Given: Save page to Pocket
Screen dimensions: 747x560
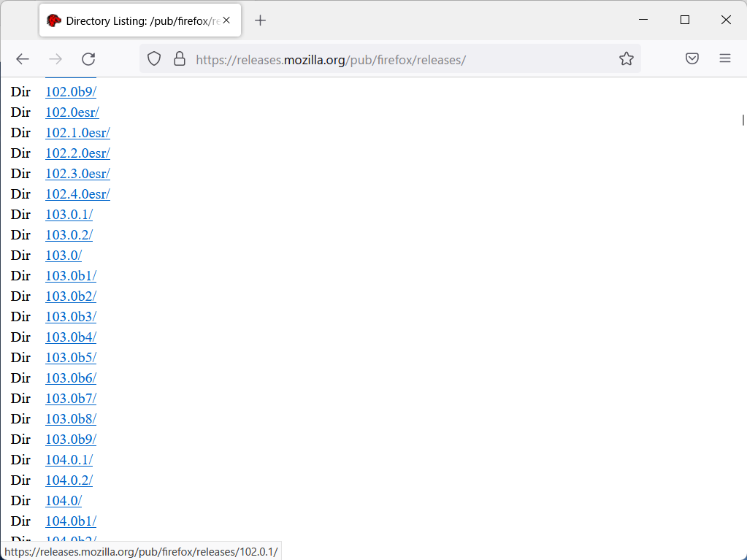Looking at the screenshot, I should coord(692,59).
